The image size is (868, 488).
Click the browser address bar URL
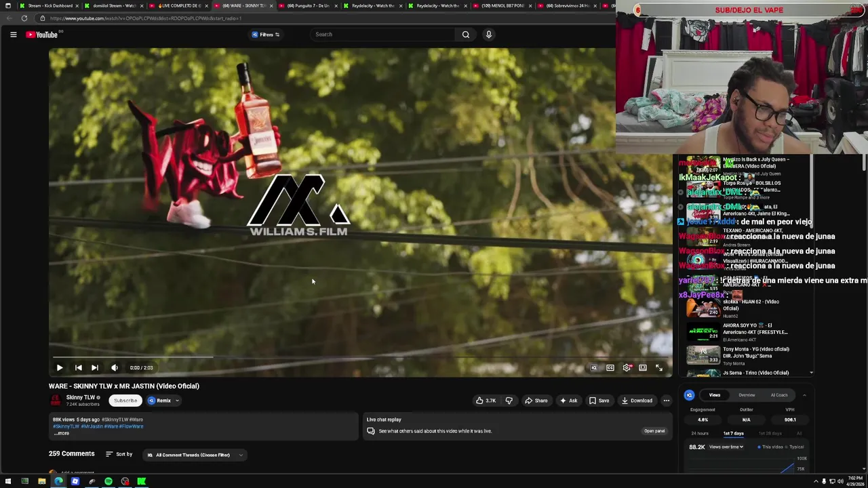point(146,18)
